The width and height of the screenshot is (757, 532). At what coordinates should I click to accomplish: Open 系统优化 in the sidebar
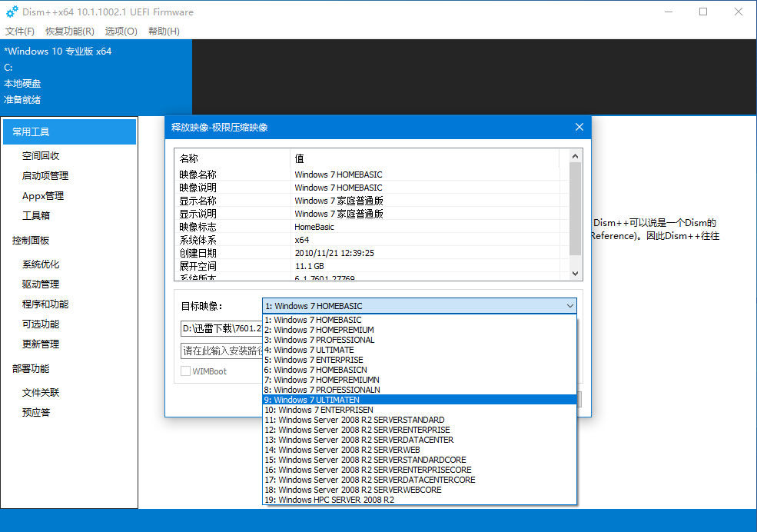(x=41, y=264)
